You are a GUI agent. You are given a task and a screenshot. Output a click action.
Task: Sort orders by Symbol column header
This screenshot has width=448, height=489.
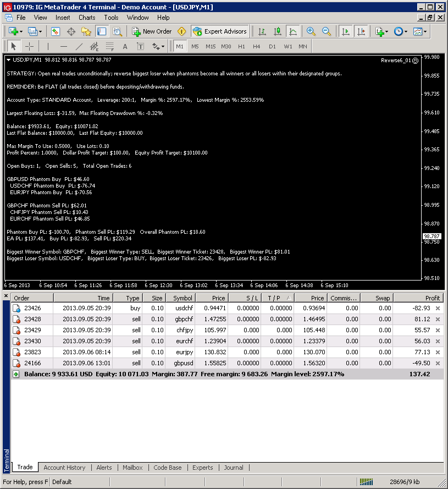click(x=180, y=298)
